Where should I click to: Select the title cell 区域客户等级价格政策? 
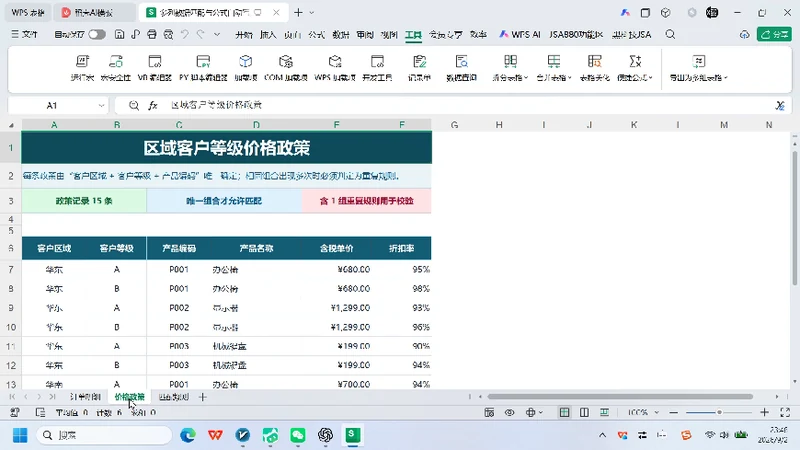point(227,148)
